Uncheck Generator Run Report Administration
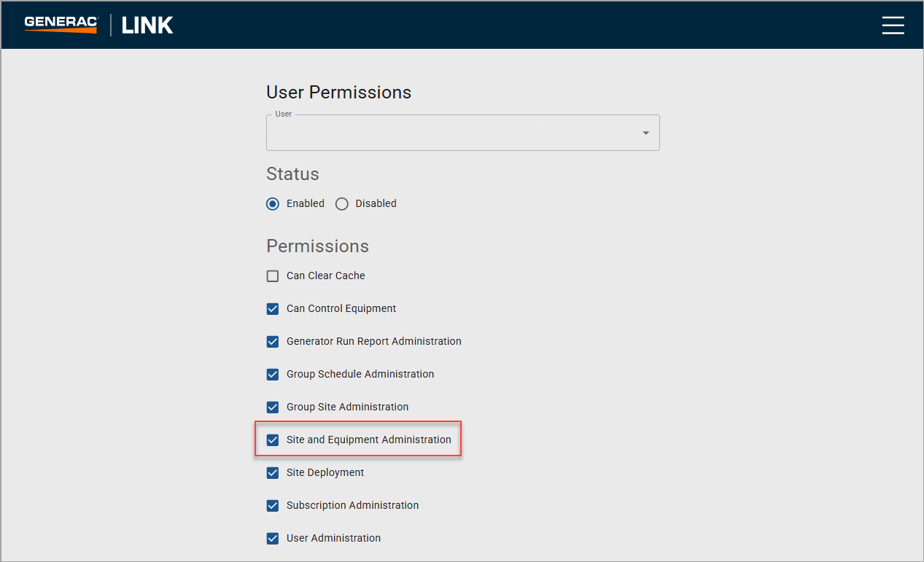The height and width of the screenshot is (562, 924). [273, 342]
